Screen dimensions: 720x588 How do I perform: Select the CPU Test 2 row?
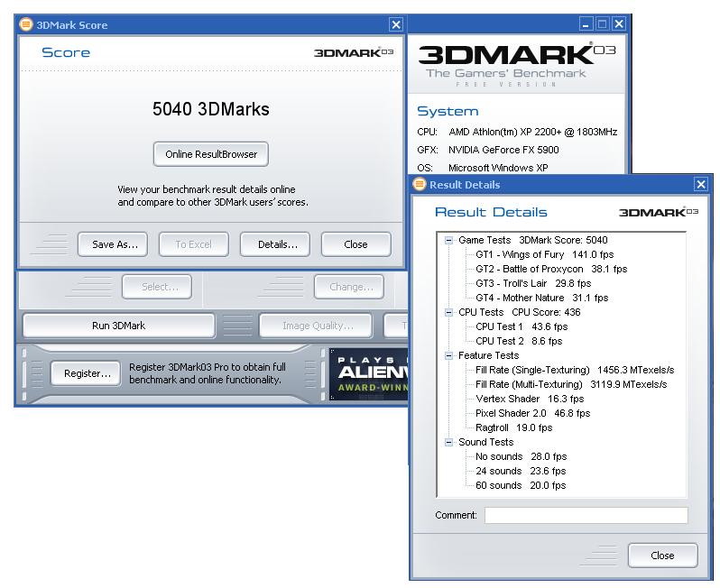pyautogui.click(x=519, y=341)
